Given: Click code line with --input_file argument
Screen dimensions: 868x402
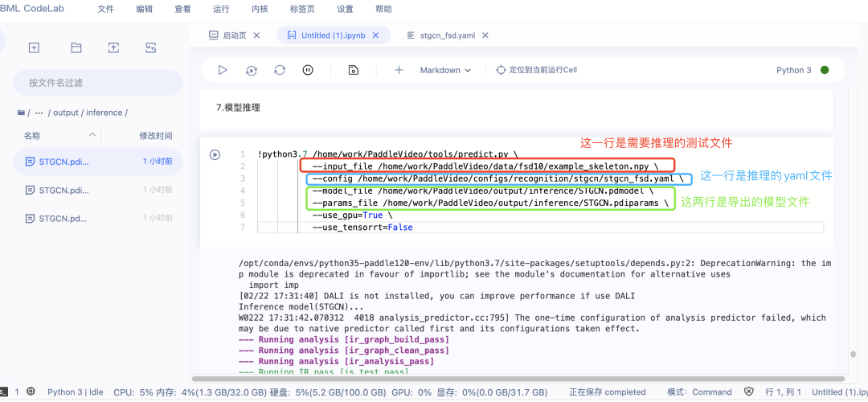Looking at the screenshot, I should point(485,166).
